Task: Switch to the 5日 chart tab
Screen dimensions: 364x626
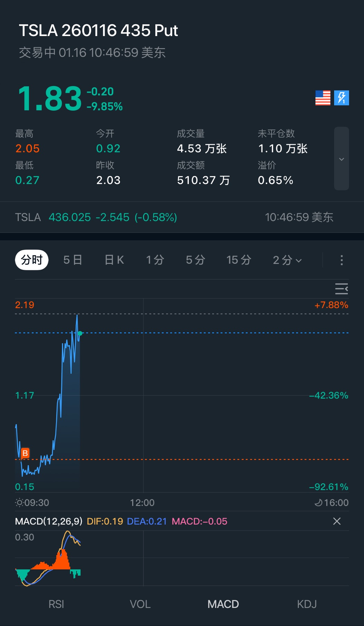Action: coord(73,260)
